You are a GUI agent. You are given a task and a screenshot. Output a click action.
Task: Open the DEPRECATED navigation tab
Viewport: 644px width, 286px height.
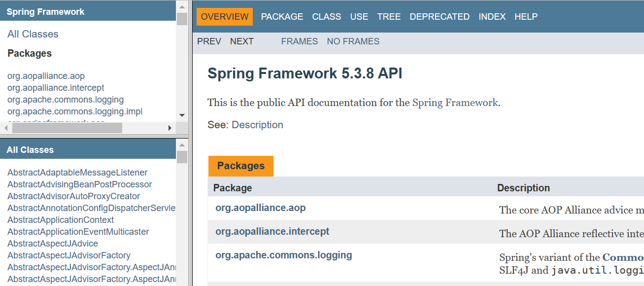[x=440, y=17]
